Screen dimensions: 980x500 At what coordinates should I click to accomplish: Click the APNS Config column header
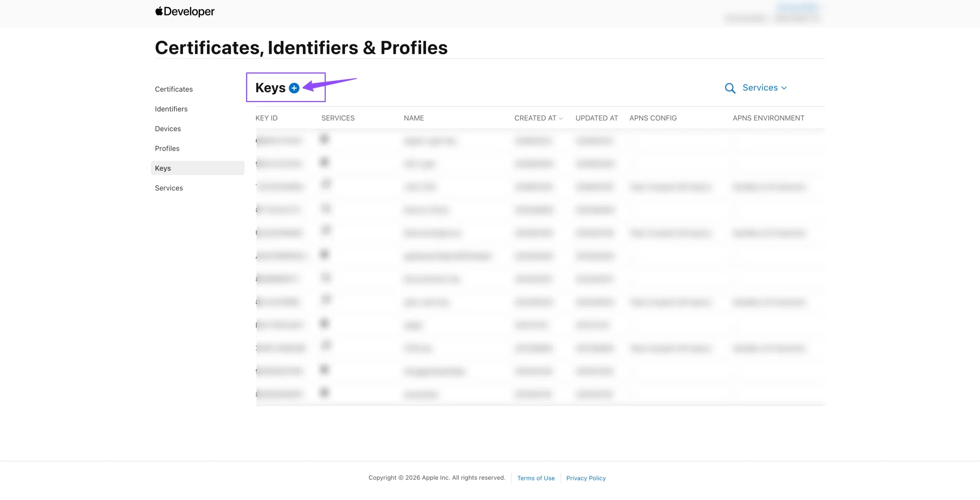click(x=653, y=118)
